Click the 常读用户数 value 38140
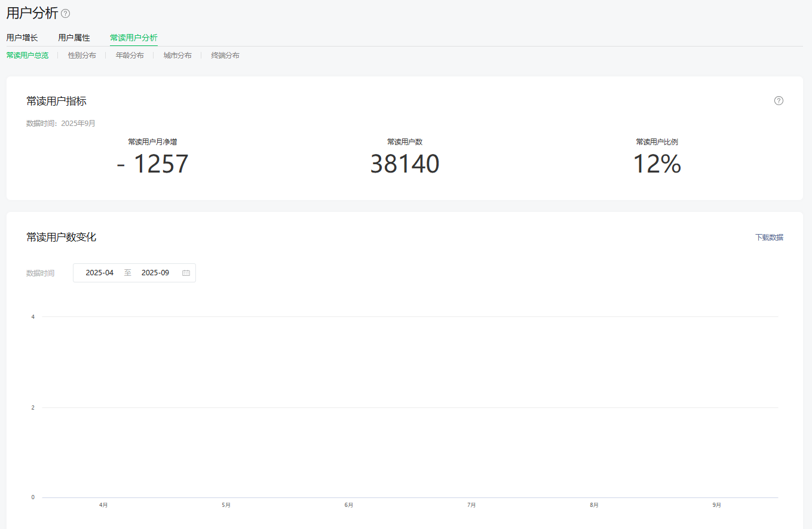 coord(405,164)
